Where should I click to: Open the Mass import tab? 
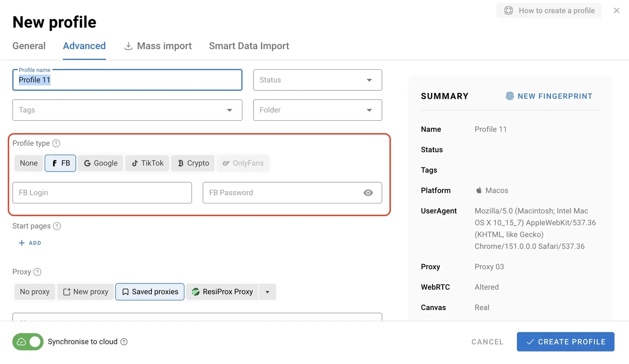click(158, 46)
